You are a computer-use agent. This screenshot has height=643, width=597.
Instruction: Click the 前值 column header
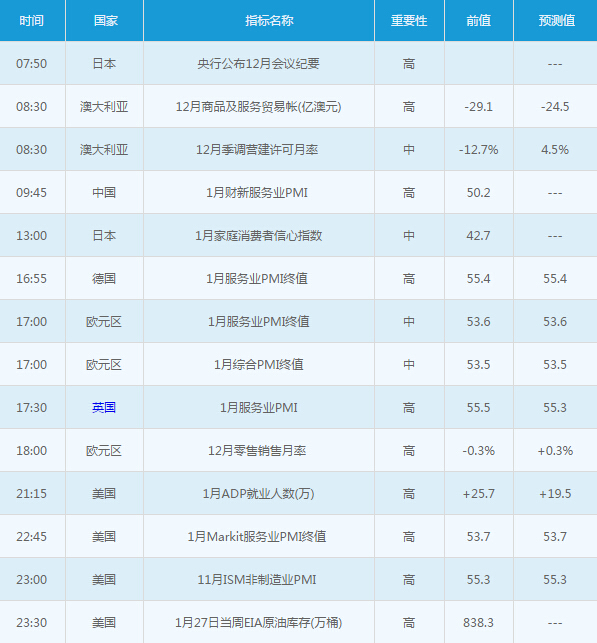(x=479, y=21)
